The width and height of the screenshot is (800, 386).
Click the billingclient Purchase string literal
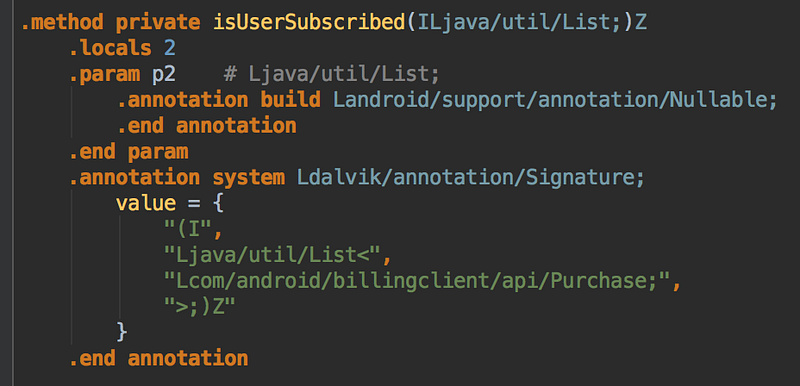click(x=416, y=280)
